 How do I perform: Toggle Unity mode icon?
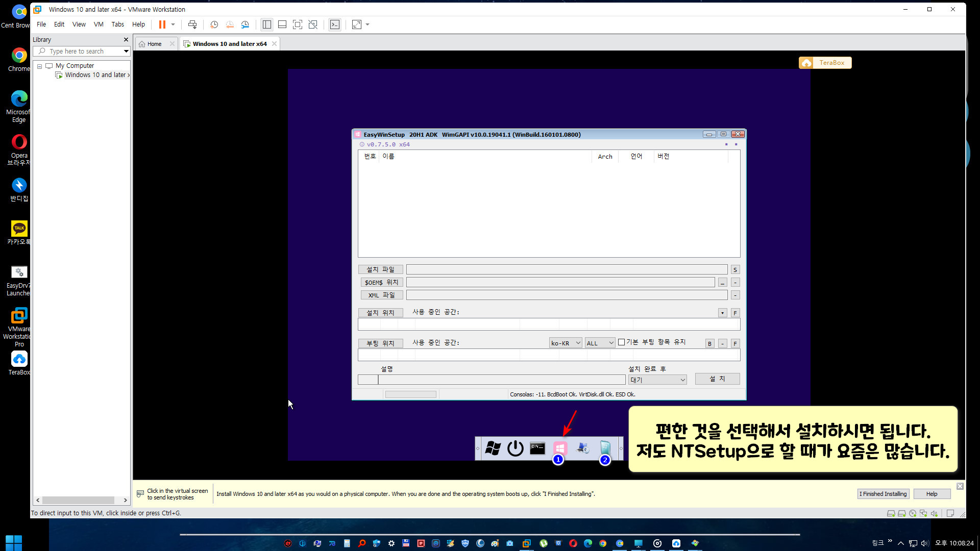[x=313, y=24]
